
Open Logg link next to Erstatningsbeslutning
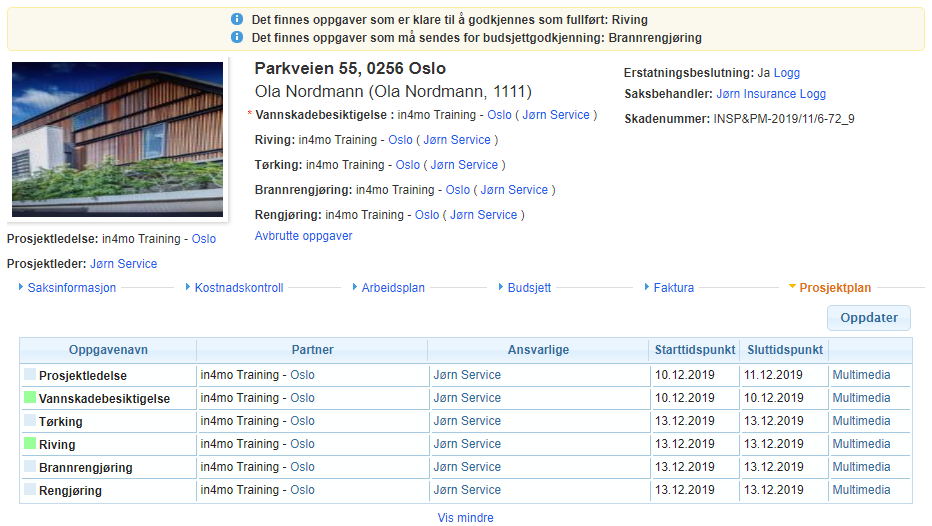[x=787, y=73]
